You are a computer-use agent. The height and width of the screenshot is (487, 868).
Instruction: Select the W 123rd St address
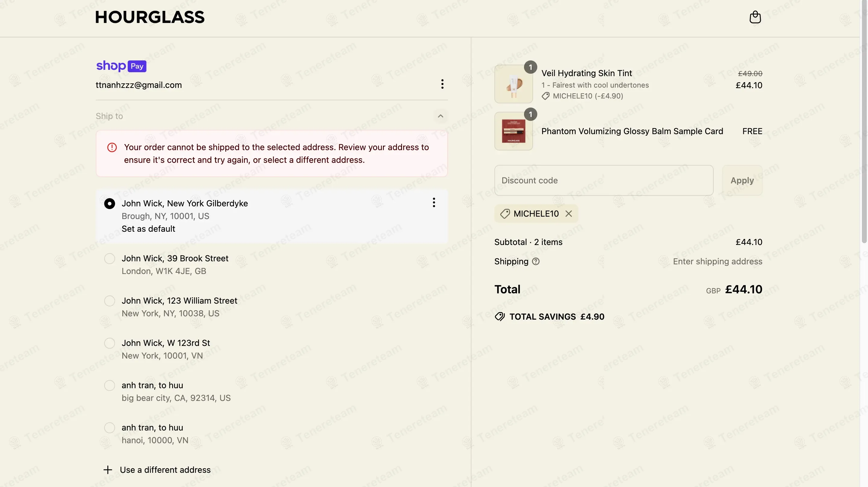110,343
